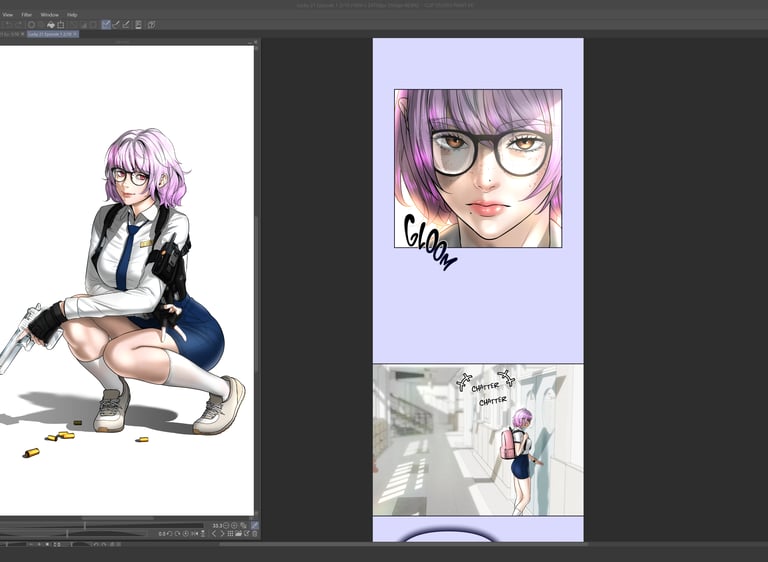
Task: Switch to the first document tab on the left
Action: click(10, 34)
